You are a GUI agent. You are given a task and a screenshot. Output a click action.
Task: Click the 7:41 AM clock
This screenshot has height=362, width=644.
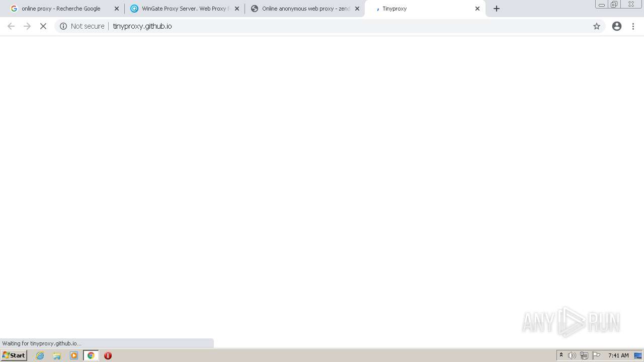[x=618, y=355]
